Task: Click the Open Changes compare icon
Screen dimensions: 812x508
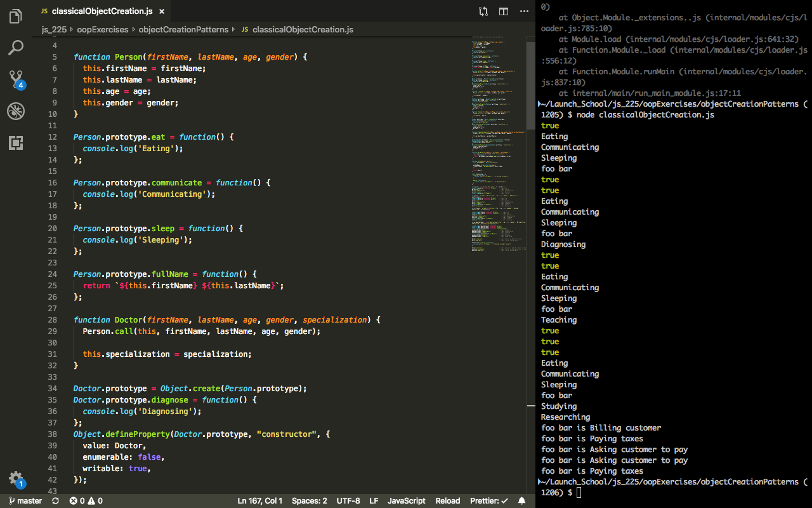Action: pos(483,11)
